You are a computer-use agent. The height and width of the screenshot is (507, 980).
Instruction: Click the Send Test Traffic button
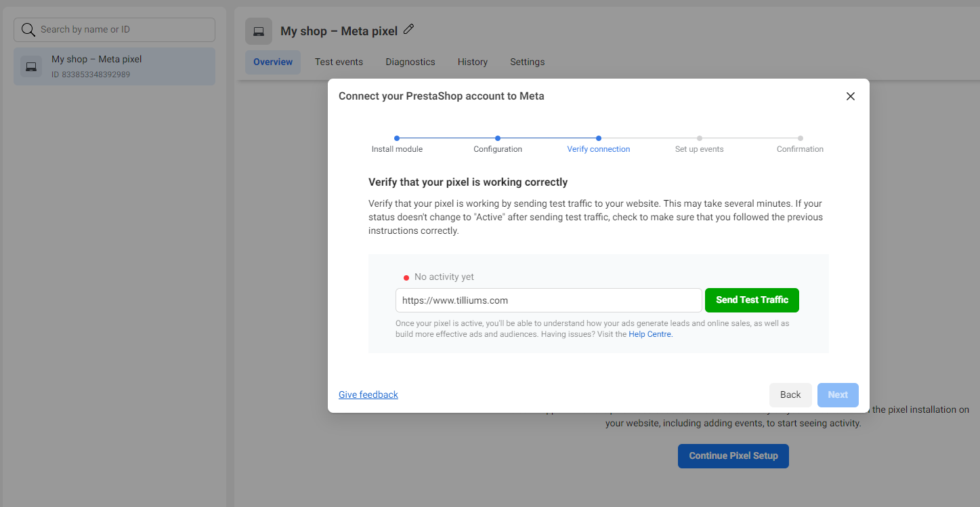752,300
